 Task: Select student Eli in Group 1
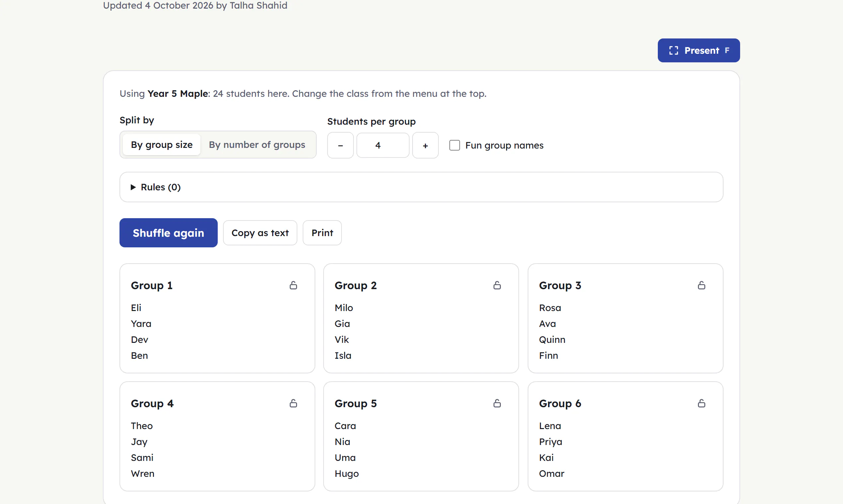click(136, 308)
